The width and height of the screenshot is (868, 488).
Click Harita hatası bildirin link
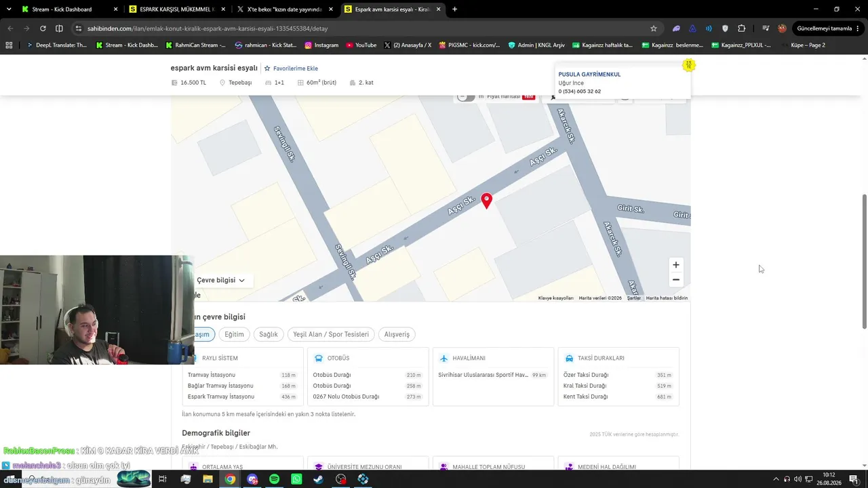(667, 298)
